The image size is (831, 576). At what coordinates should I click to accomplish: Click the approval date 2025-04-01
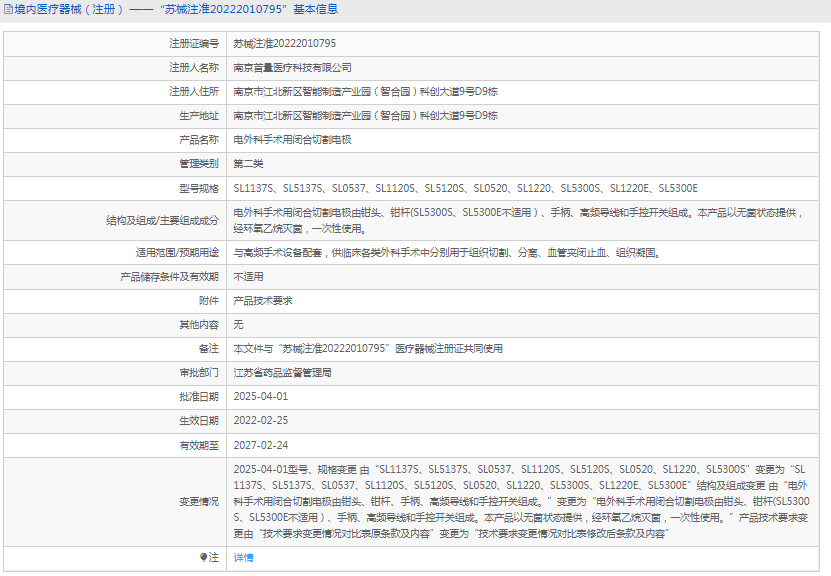[x=261, y=397]
